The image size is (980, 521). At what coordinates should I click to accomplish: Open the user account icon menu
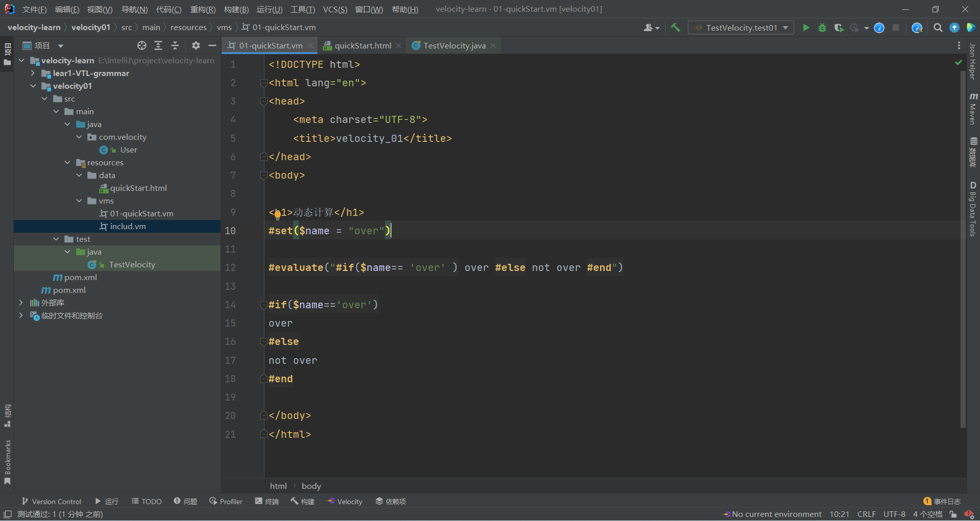point(651,28)
